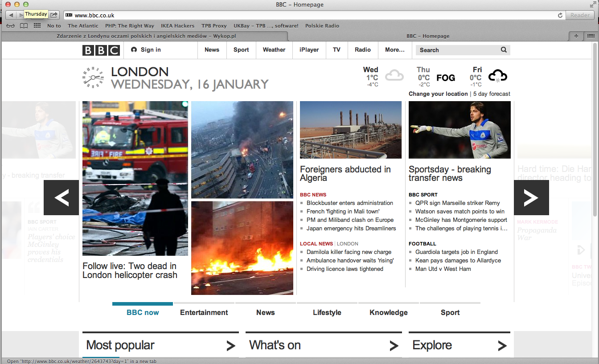Open the iPlayer navigation item
Viewport: 599px width, 364px height.
[309, 50]
